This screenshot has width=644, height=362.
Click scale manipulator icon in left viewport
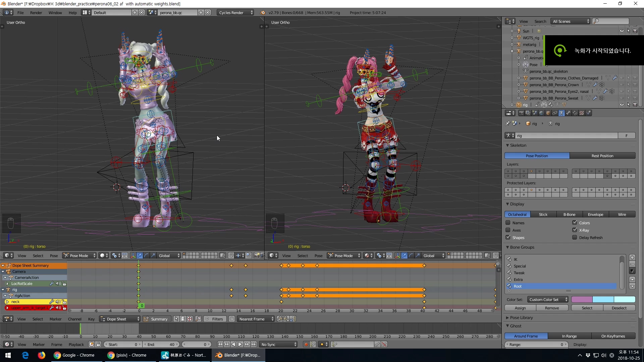[153, 255]
